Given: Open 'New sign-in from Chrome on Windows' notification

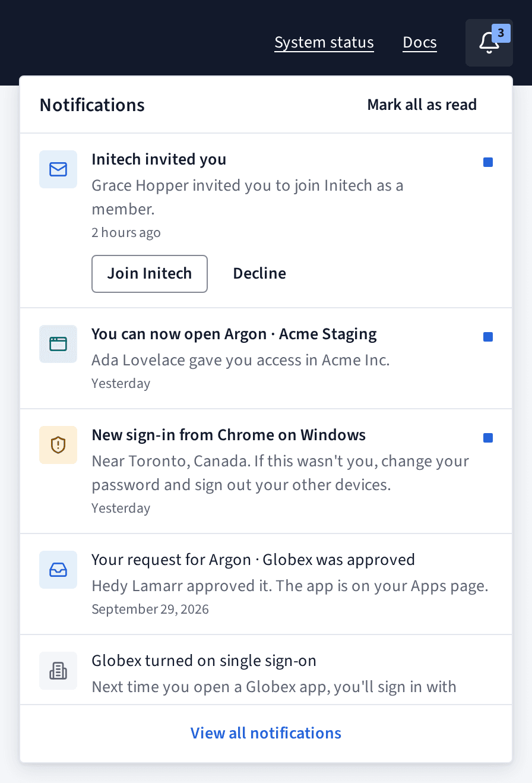Looking at the screenshot, I should coord(229,435).
